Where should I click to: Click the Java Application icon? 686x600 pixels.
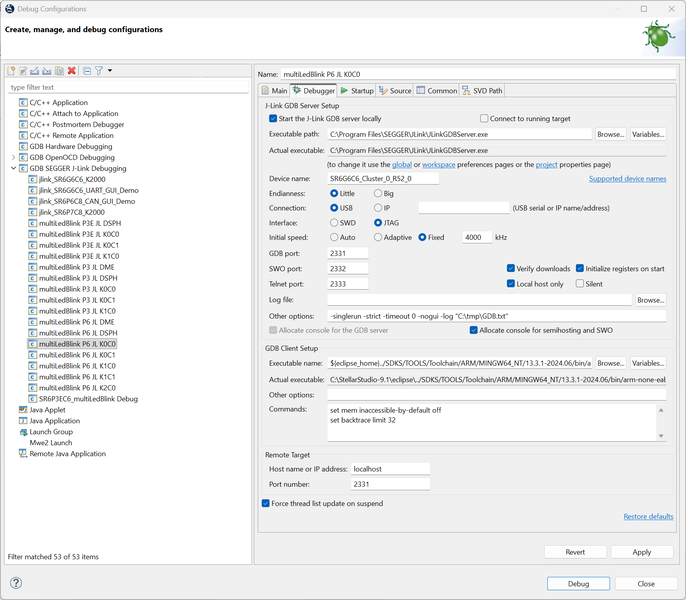[23, 421]
